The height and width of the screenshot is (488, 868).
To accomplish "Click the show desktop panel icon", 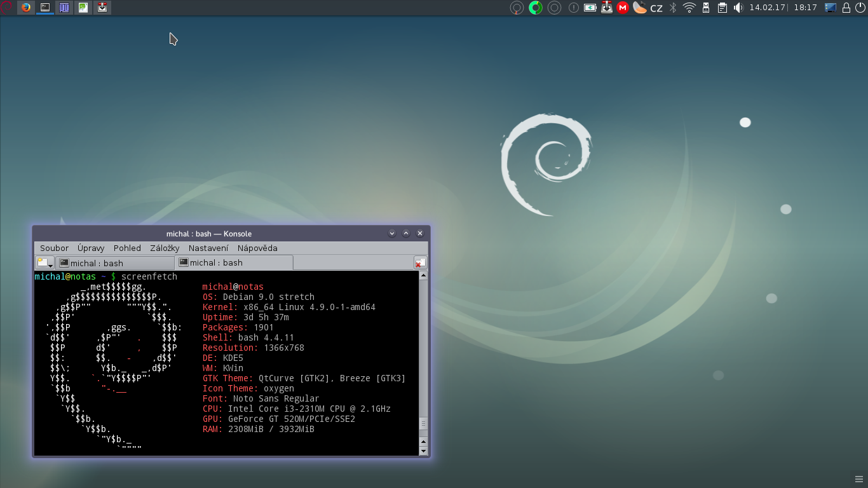I will pos(831,8).
